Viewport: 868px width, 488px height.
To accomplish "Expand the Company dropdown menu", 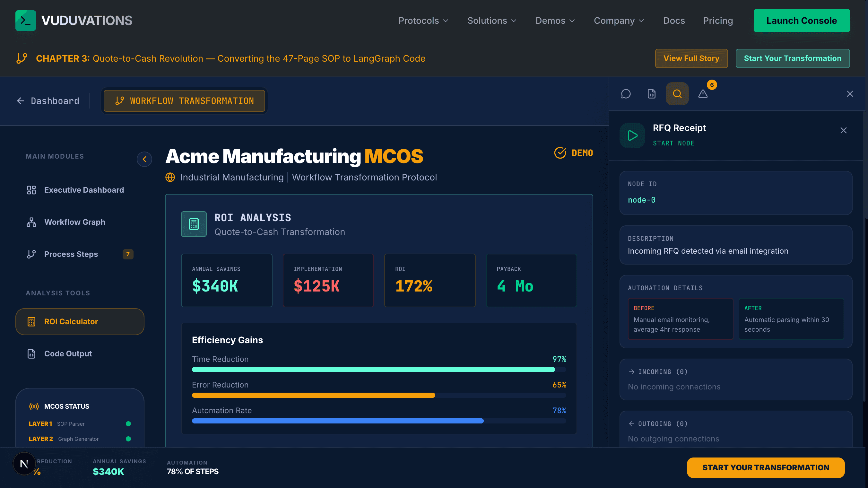I will pos(619,21).
